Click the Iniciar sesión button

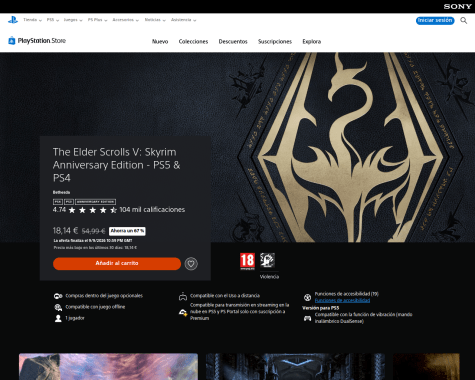pos(435,21)
